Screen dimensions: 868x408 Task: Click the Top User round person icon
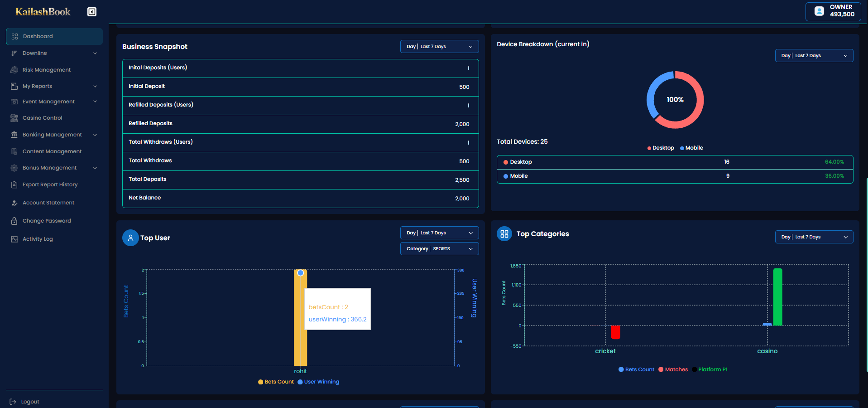[130, 238]
